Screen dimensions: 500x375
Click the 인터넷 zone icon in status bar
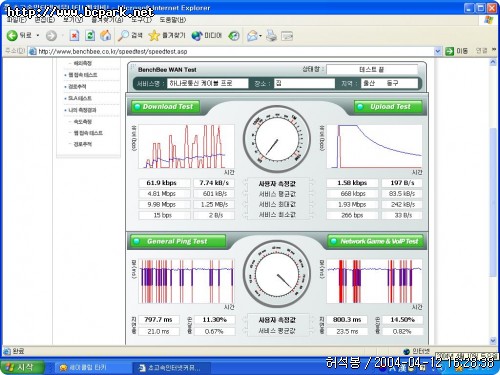406,351
